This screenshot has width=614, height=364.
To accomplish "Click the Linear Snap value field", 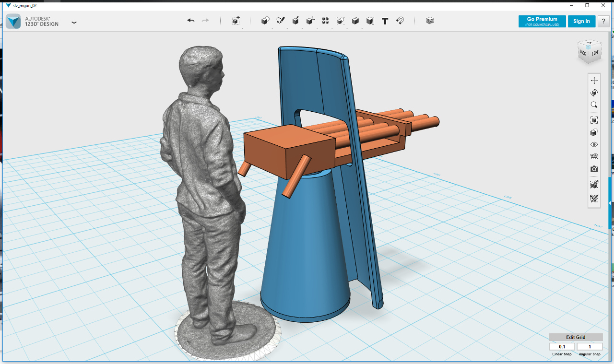I will coord(562,347).
